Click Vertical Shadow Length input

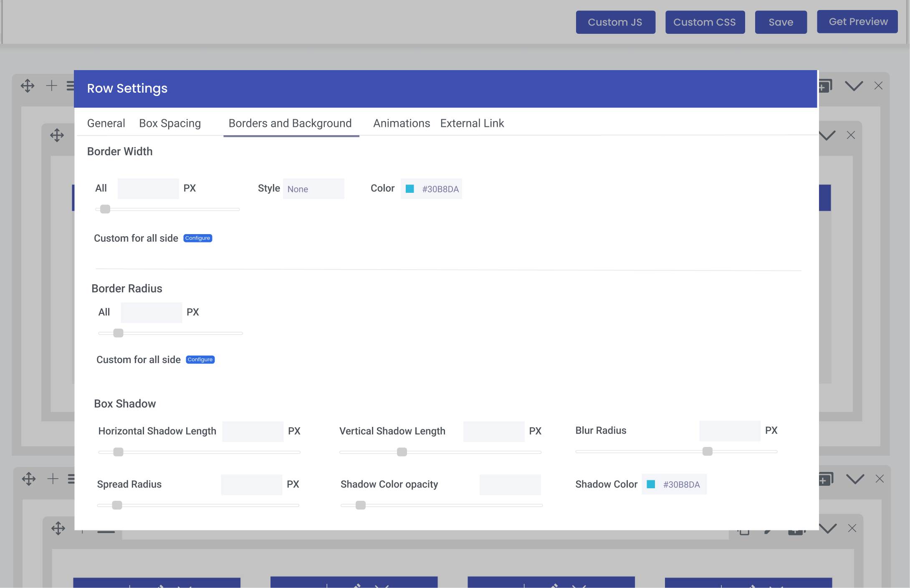[x=494, y=432]
